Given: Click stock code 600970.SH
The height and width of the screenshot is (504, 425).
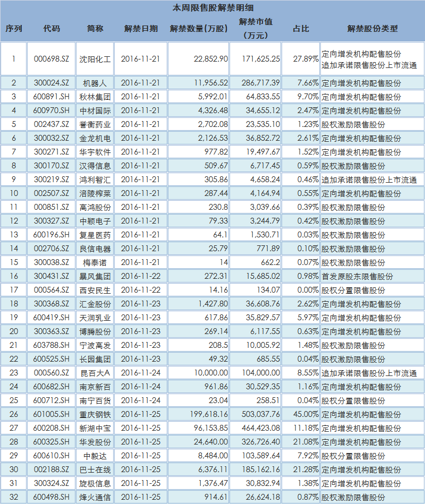Looking at the screenshot, I should click(x=52, y=110).
